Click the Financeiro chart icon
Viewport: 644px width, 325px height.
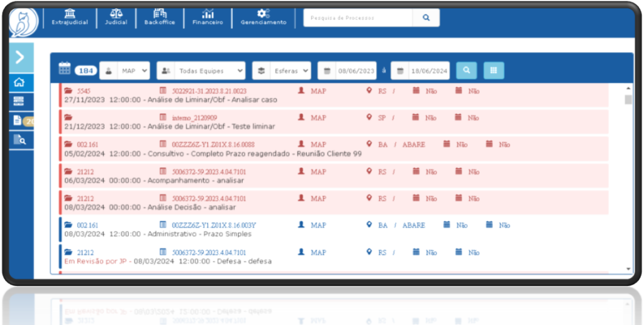(x=208, y=14)
